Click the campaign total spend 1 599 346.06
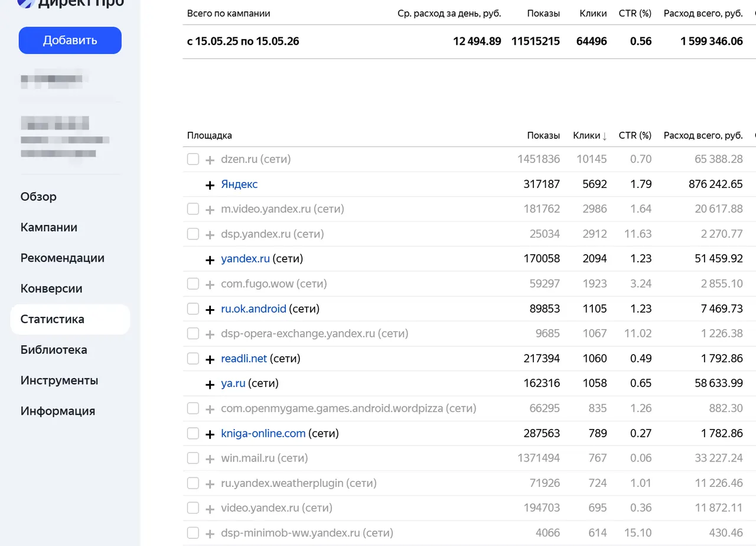The height and width of the screenshot is (546, 756). click(x=712, y=41)
